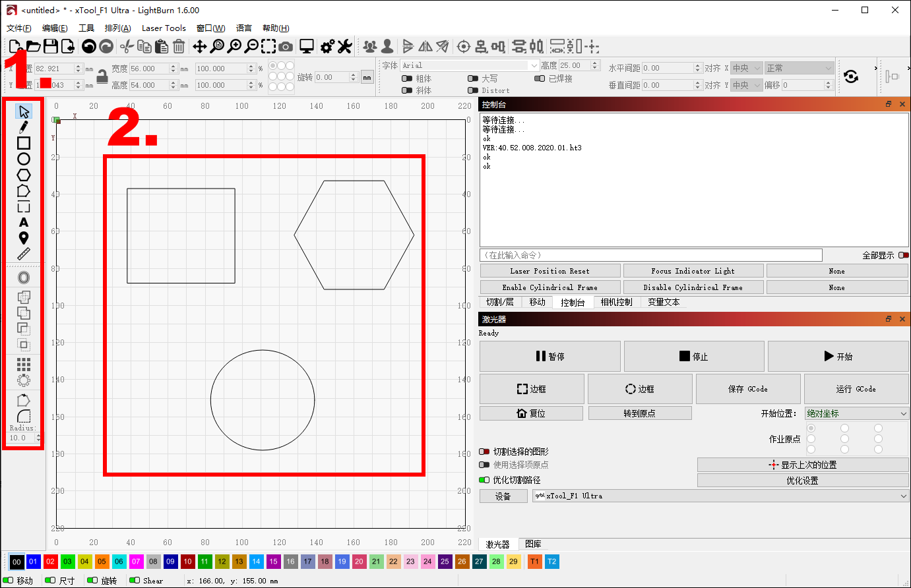Open the 开始位置 绝对坐标 dropdown
This screenshot has height=588, width=911.
[856, 413]
